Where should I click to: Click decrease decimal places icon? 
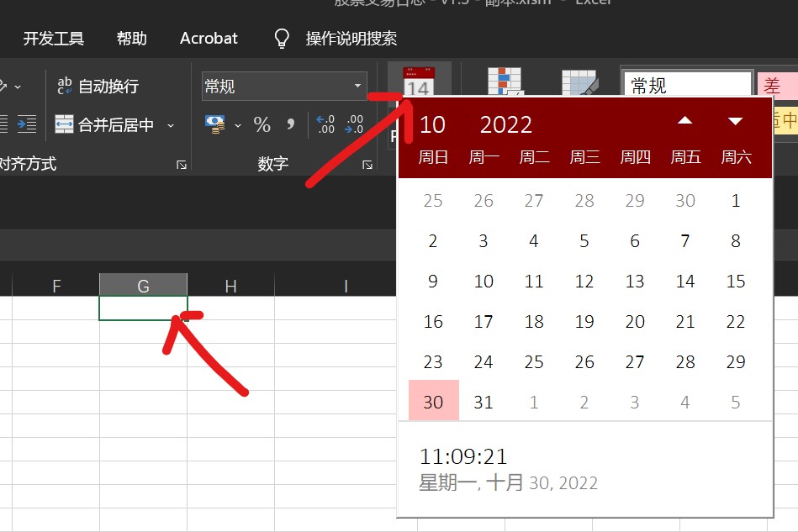[x=354, y=125]
